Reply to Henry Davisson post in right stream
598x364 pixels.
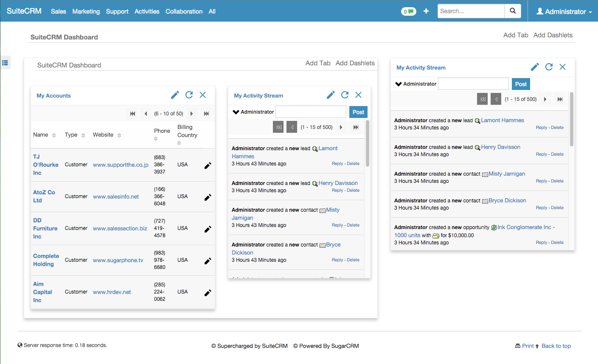pyautogui.click(x=542, y=154)
